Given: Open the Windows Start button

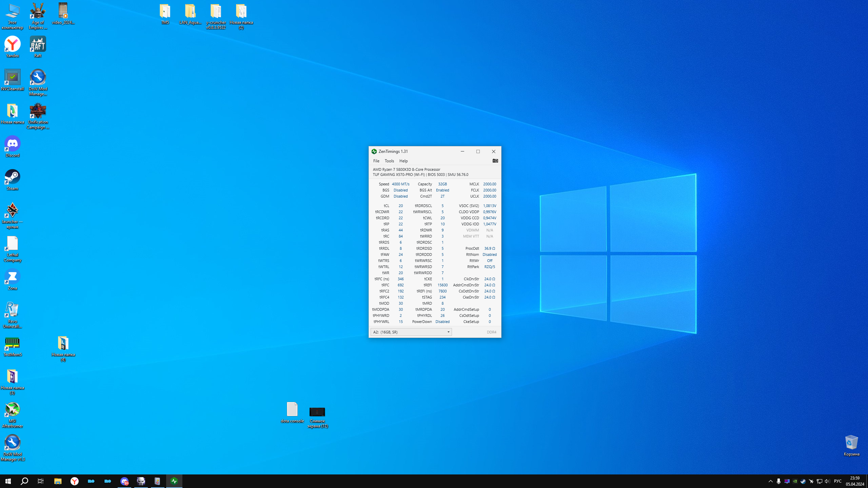Looking at the screenshot, I should click(8, 481).
